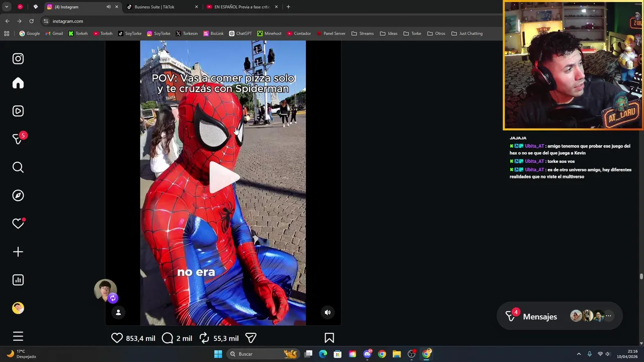Switch to EN ESPAÑOL YouTube tab
The image size is (644, 362).
pyautogui.click(x=242, y=7)
